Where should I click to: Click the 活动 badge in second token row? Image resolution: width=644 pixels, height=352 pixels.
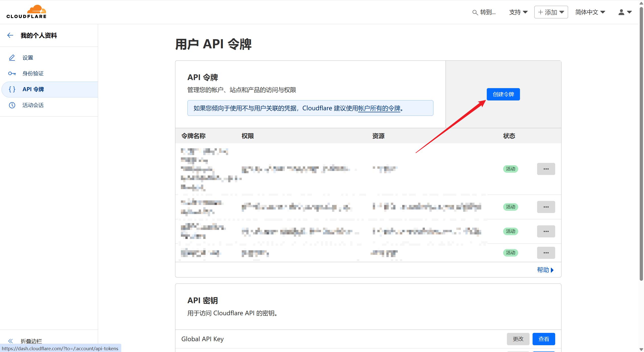510,207
